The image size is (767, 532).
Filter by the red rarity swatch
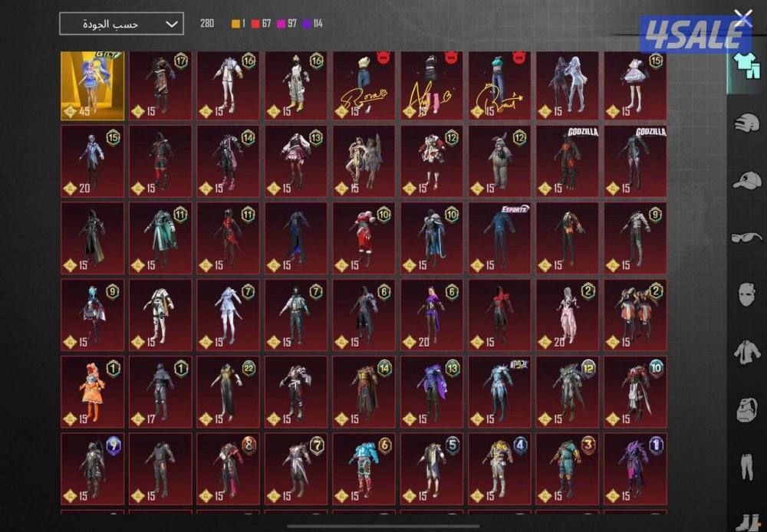[x=255, y=24]
